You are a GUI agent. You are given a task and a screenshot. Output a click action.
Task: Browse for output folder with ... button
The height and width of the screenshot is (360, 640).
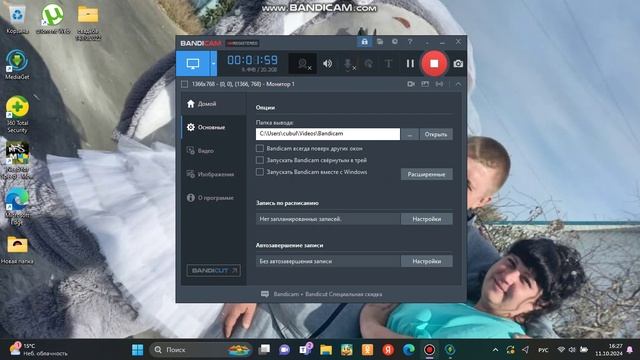point(410,134)
